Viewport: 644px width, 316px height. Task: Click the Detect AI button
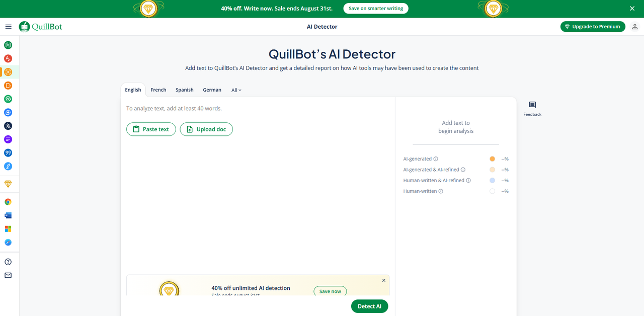tap(370, 306)
